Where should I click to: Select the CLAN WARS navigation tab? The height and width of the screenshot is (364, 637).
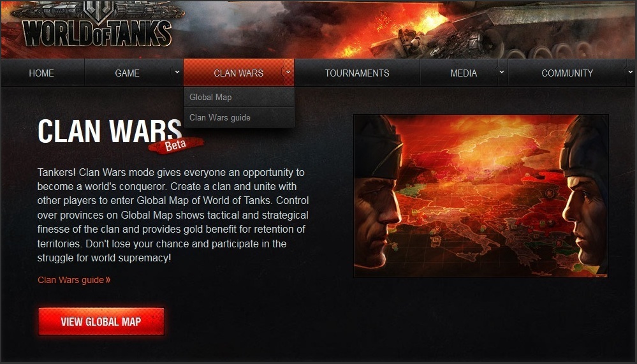(x=238, y=73)
